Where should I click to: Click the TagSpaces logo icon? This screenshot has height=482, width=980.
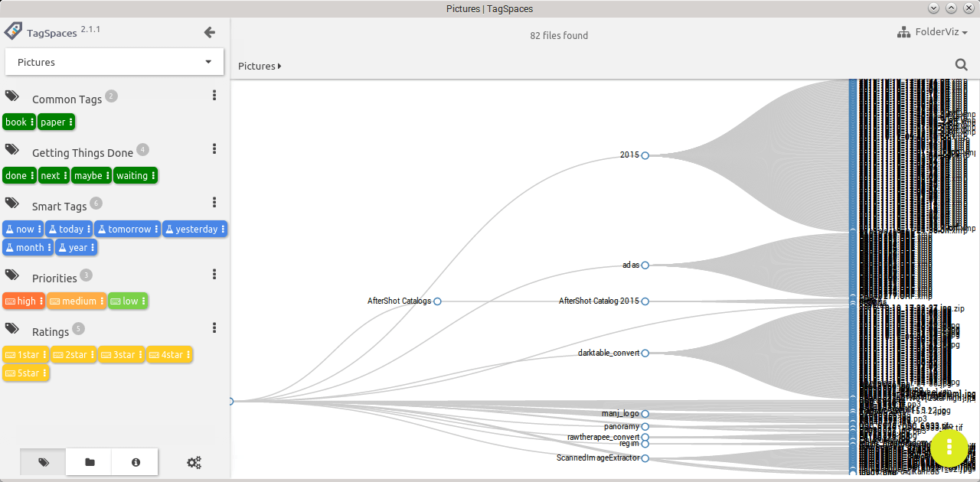[14, 31]
